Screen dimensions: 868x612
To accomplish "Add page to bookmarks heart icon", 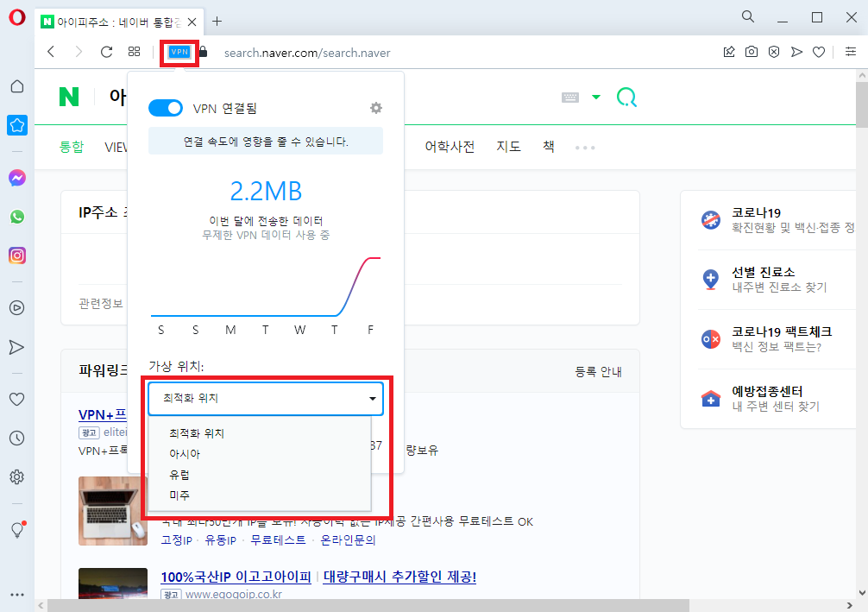I will coord(819,52).
